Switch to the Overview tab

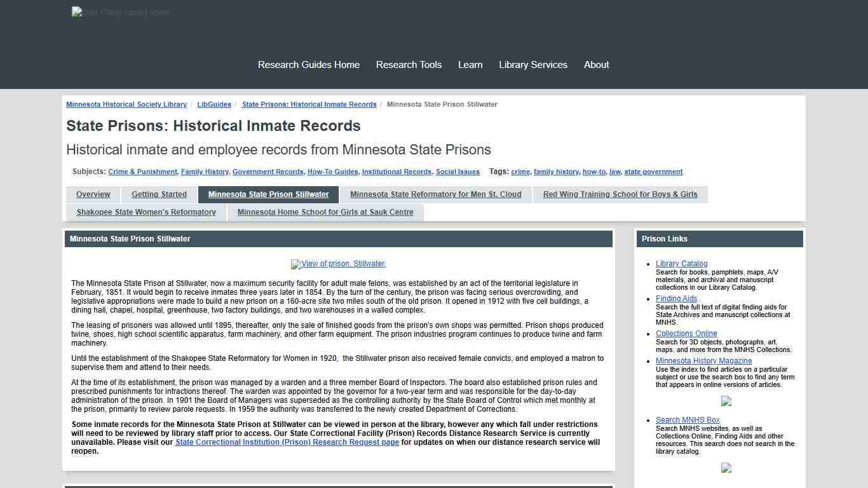(x=93, y=194)
